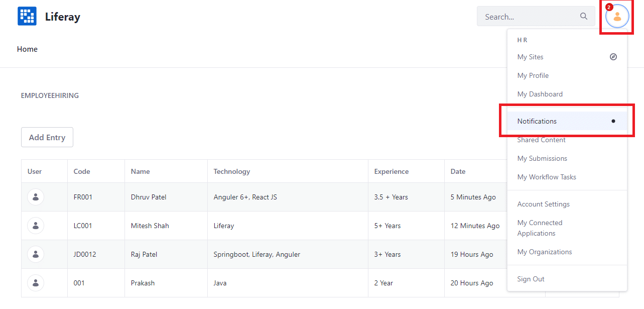Click Dhruv Patel's user avatar icon

tap(36, 197)
